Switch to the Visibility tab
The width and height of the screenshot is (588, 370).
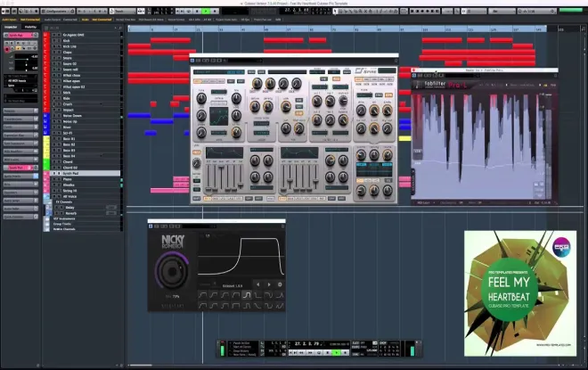pyautogui.click(x=30, y=27)
